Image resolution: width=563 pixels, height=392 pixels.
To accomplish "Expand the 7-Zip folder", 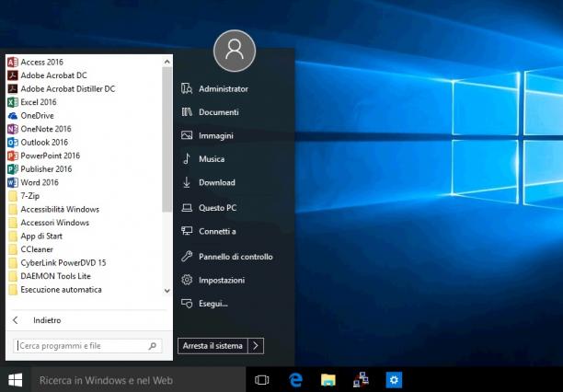I will click(23, 196).
